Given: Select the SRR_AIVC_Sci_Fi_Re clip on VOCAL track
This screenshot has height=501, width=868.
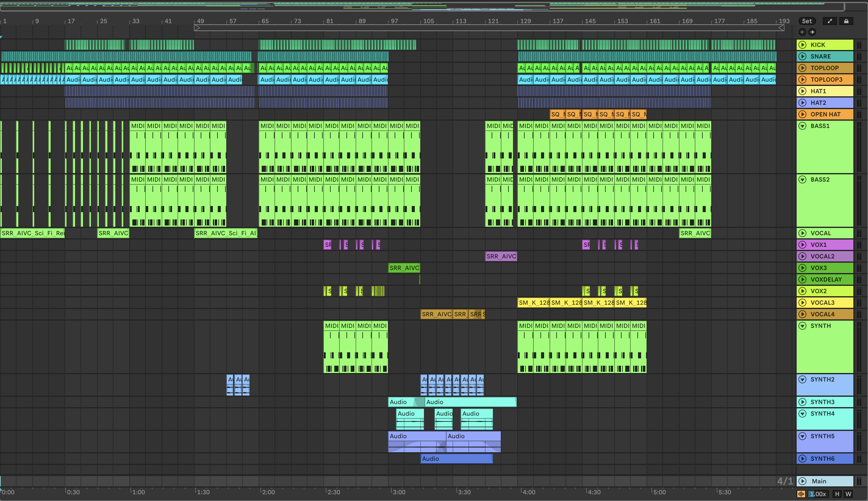Looking at the screenshot, I should click(32, 233).
